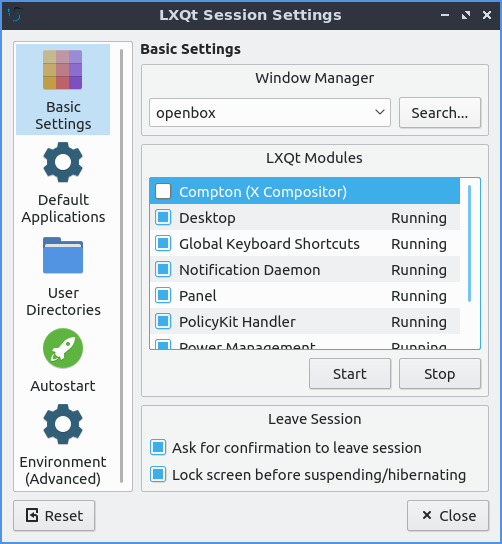Open the Environment (Advanced) gear icon
Viewport: 502px width, 544px height.
coord(63,424)
